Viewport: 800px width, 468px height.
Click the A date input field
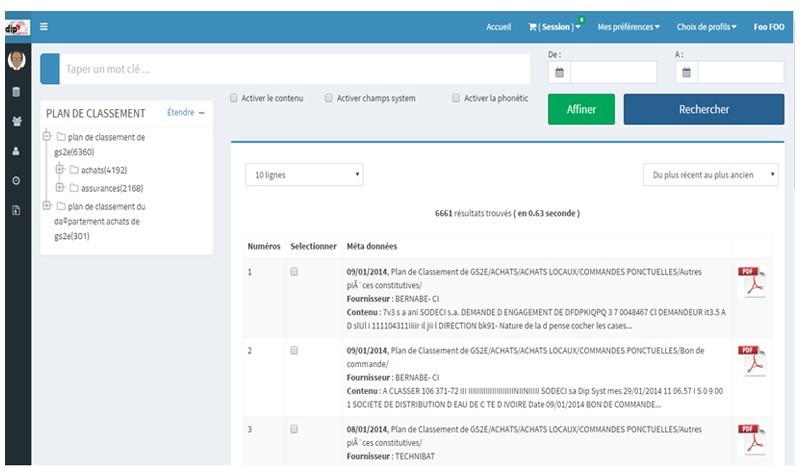[x=740, y=72]
